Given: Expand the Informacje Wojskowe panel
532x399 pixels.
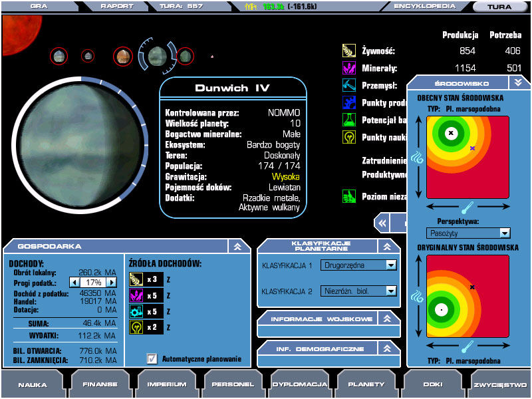Looking at the screenshot, I should (387, 319).
